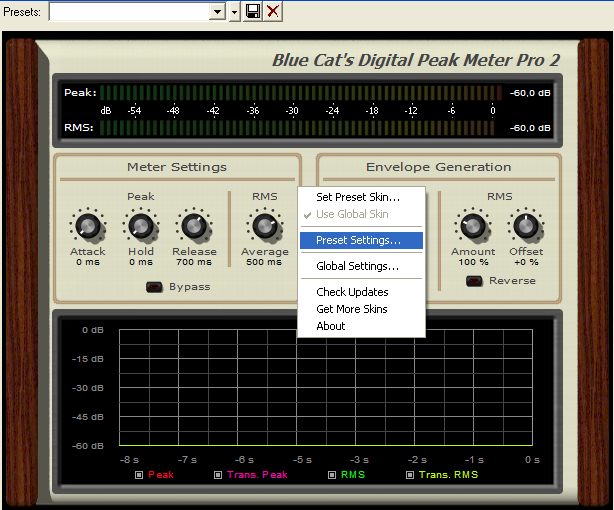Click the Hold value 0 ms
614x510 pixels.
click(141, 262)
